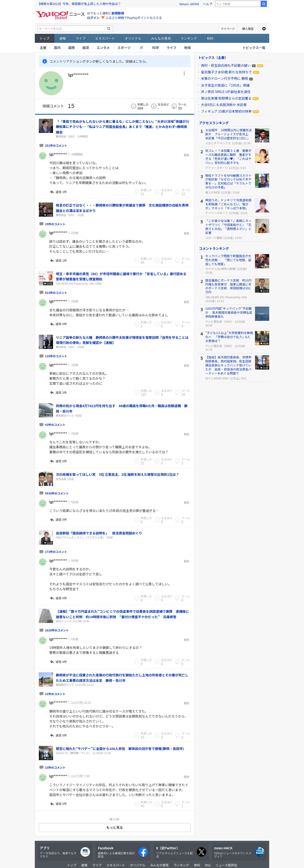Select the ライブ tab in the blue navigation bar
This screenshot has height=868, width=304.
tap(80, 38)
